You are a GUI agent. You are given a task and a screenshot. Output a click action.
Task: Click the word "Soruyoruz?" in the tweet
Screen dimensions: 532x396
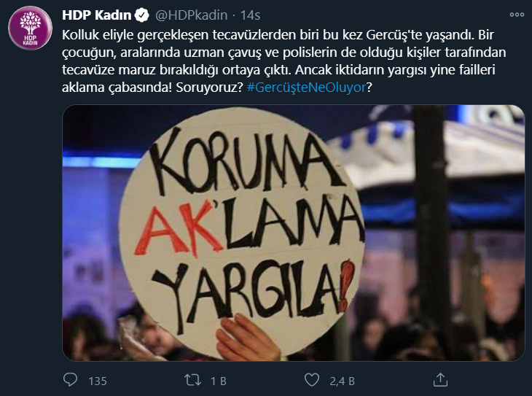[x=210, y=88]
